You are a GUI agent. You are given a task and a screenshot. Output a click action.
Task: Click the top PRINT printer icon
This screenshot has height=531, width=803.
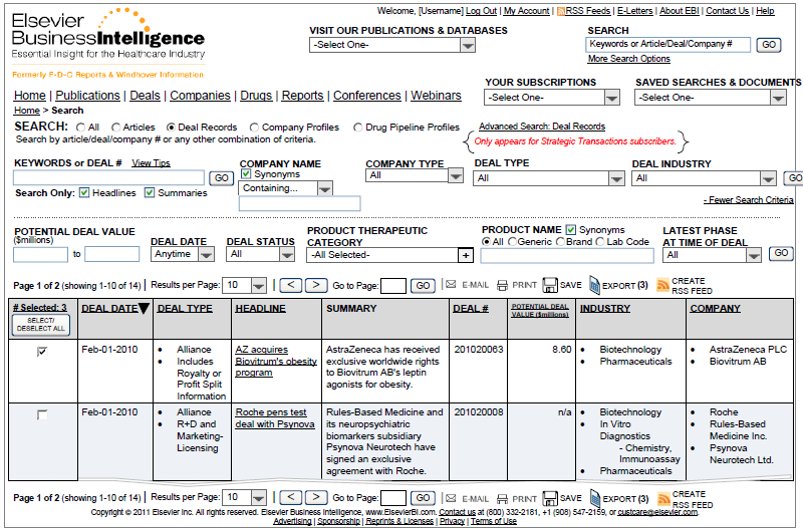tap(502, 285)
